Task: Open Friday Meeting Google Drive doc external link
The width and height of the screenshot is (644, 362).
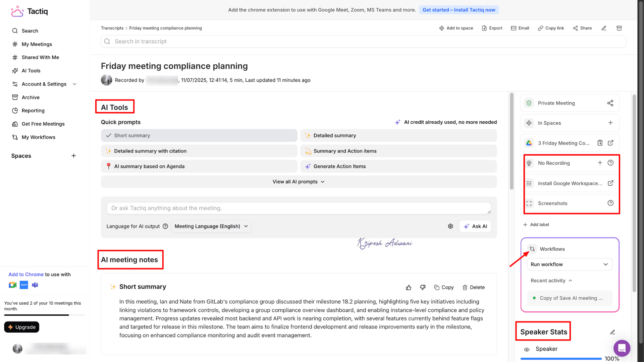Action: 610,143
